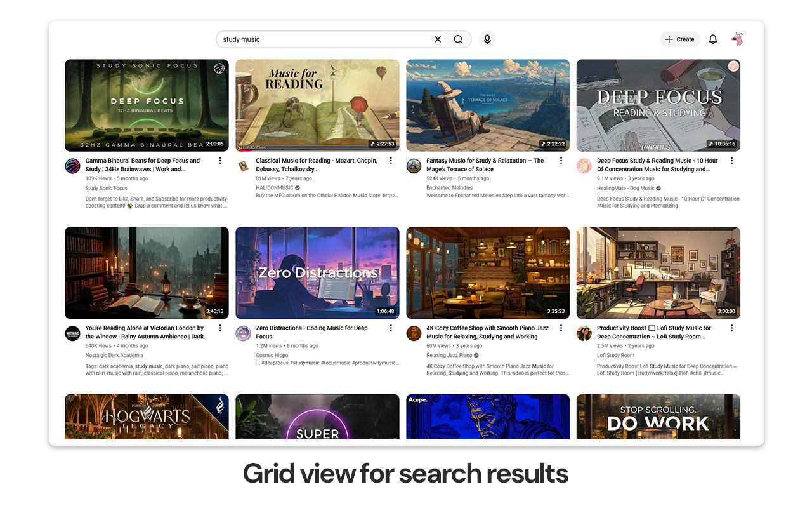Open 'Classical Music for Reading - Mozart, Chopin' title
The height and width of the screenshot is (508, 812).
(x=317, y=165)
